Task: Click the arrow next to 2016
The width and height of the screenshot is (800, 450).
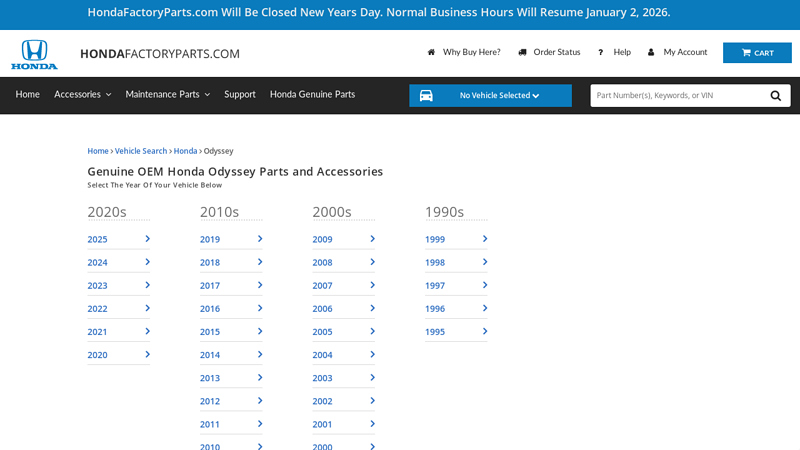Action: click(x=260, y=308)
